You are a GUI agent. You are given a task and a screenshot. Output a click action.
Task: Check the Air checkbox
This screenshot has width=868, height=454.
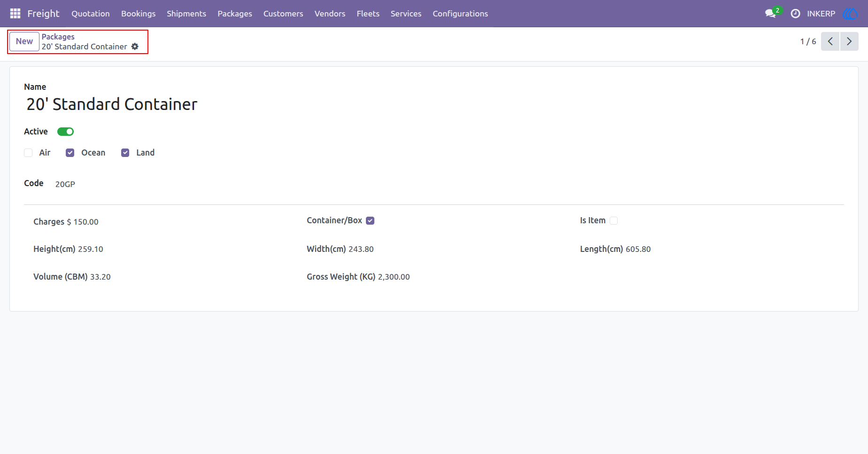(x=28, y=153)
